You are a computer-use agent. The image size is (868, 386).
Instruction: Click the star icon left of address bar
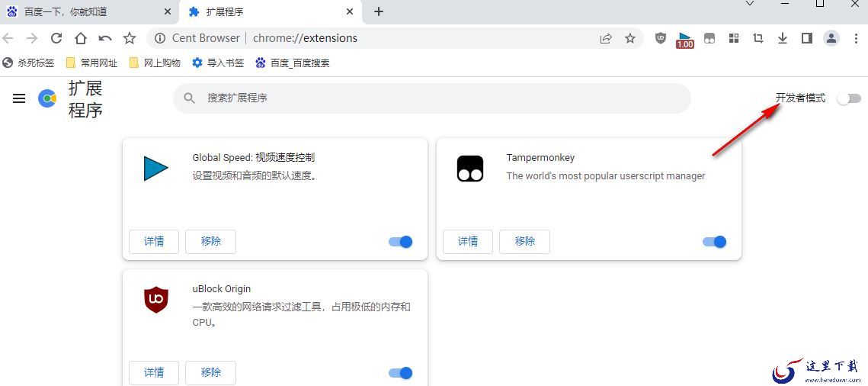(x=130, y=38)
